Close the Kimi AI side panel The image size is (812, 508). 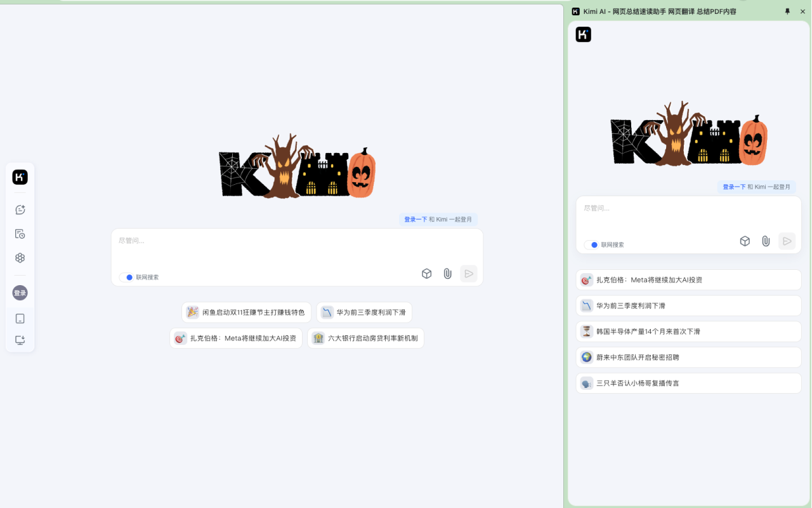coord(802,11)
